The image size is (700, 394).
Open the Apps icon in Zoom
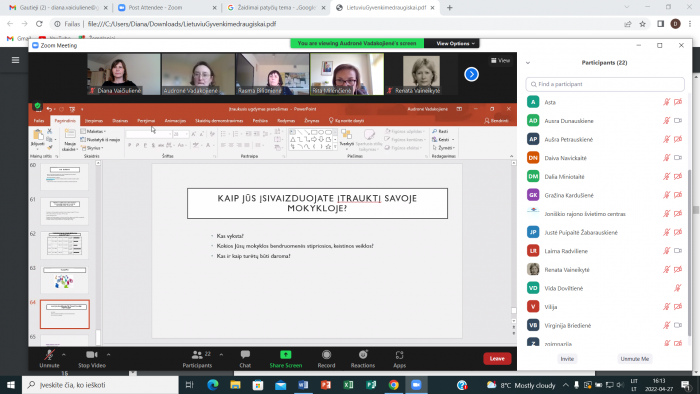tap(399, 355)
